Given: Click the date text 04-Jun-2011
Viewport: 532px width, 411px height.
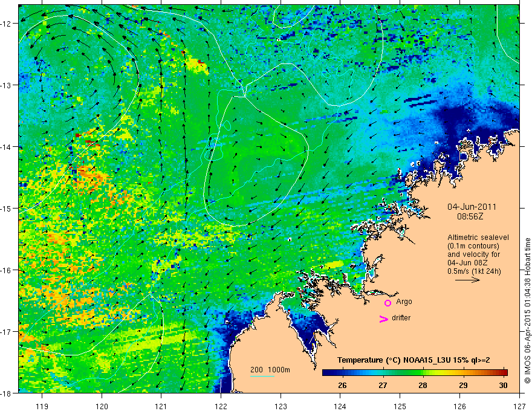Looking at the screenshot, I should (x=472, y=207).
